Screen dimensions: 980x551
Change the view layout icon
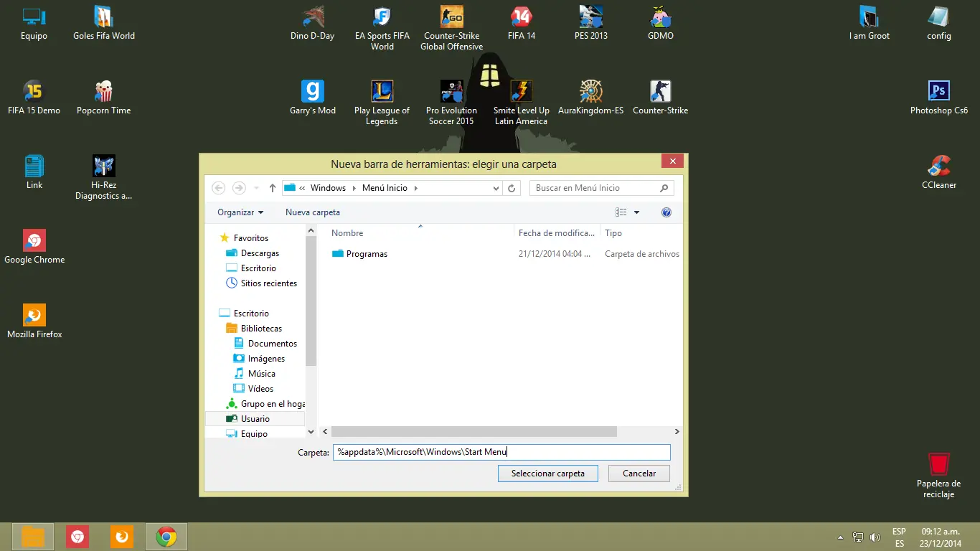(x=621, y=212)
